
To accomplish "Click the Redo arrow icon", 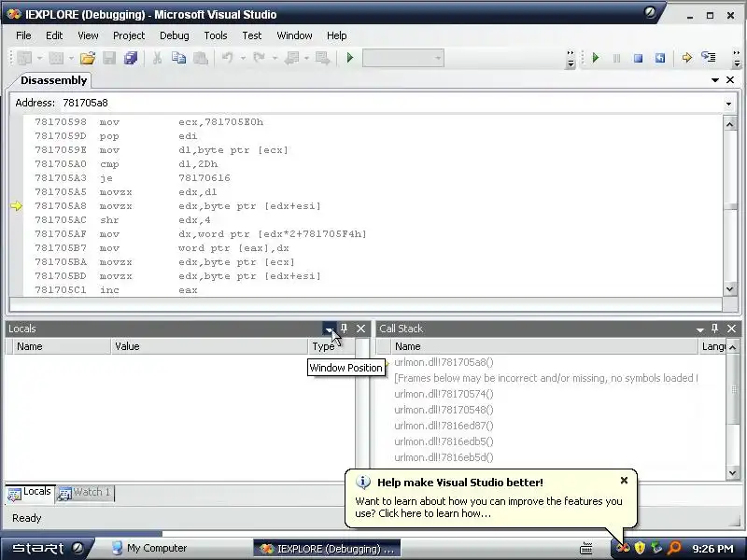I will [x=260, y=58].
